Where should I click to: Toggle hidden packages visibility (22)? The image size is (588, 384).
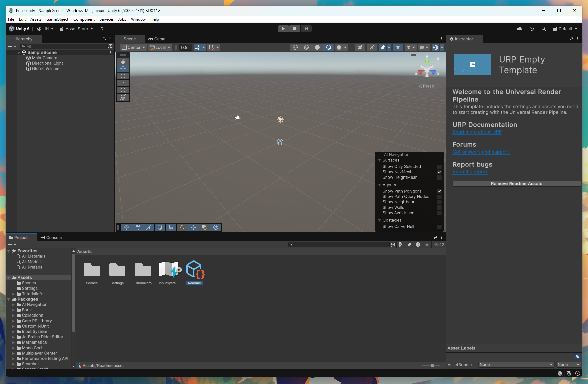[439, 245]
